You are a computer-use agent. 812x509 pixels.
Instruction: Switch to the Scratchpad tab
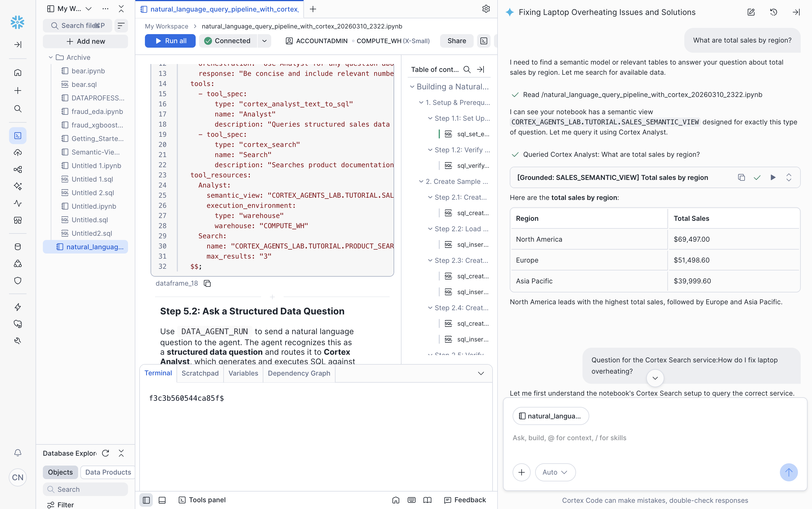pos(200,373)
